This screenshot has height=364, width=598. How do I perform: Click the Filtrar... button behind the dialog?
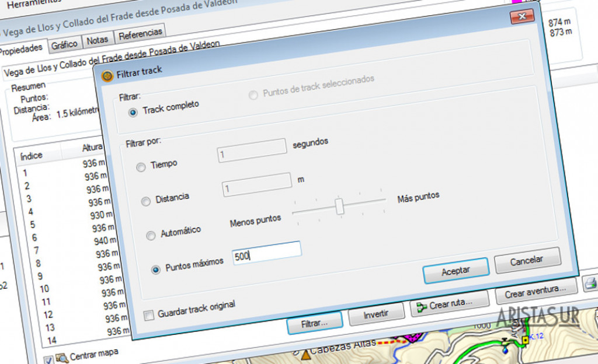[315, 323]
